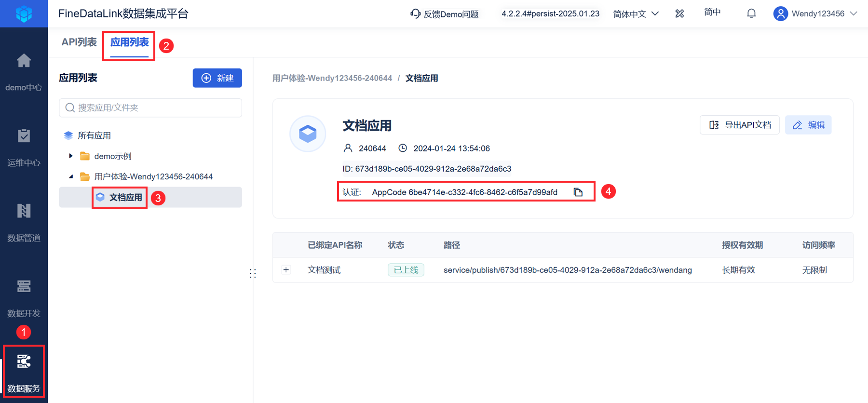The height and width of the screenshot is (403, 868).
Task: Collapse the 用户体验-Wendy123456-240644 folder arrow
Action: click(x=71, y=176)
